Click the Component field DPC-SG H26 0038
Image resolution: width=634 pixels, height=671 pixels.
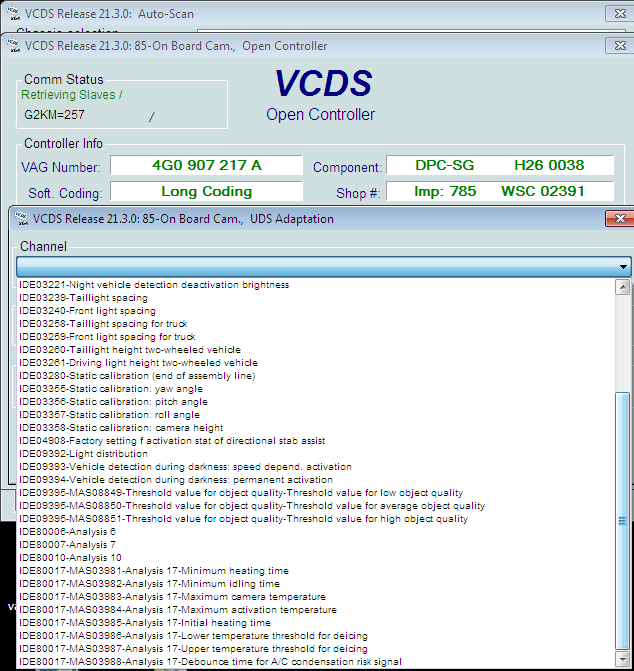500,165
